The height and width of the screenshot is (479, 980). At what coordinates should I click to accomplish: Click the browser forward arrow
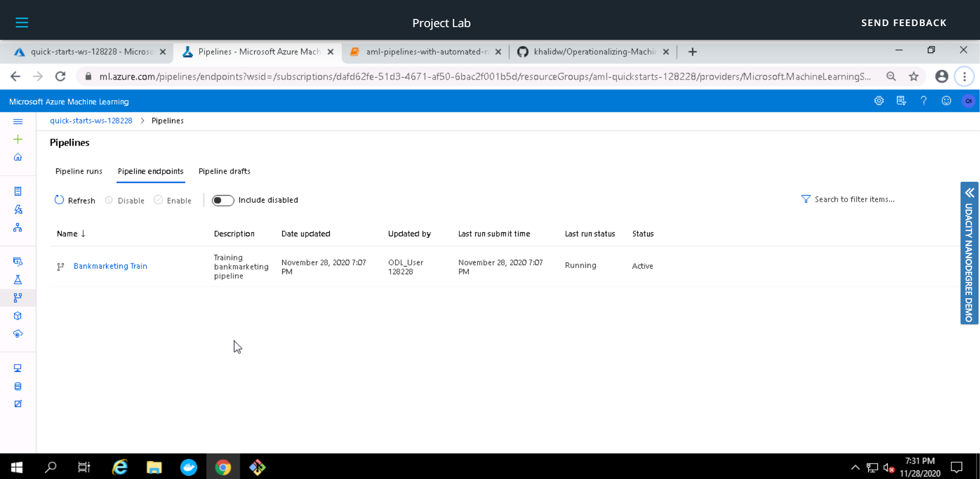click(38, 77)
